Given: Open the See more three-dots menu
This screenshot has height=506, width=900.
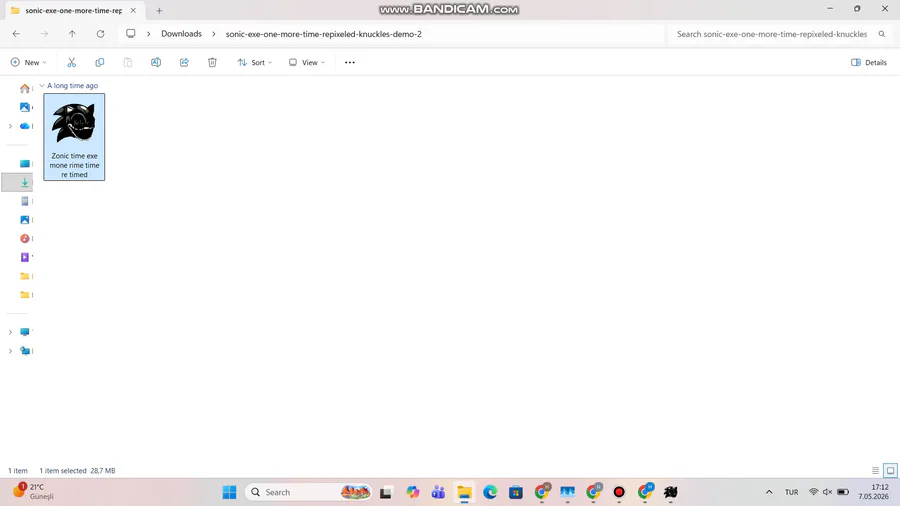Looking at the screenshot, I should [x=350, y=63].
